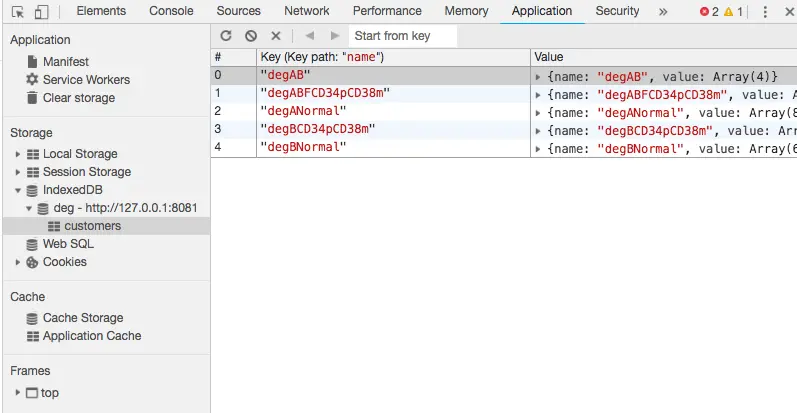Show more tabs with double chevron

[662, 12]
